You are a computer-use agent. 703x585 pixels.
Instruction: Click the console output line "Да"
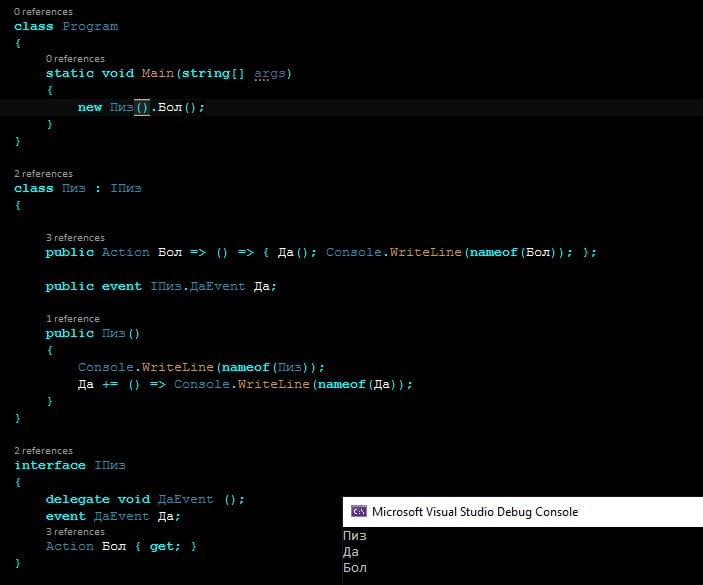[x=351, y=552]
